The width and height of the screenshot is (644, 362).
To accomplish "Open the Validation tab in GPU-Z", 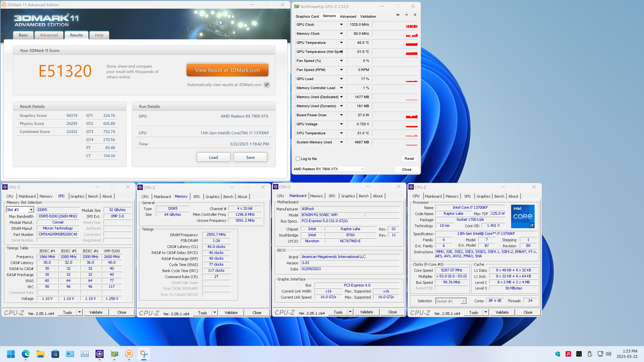I will pyautogui.click(x=368, y=16).
